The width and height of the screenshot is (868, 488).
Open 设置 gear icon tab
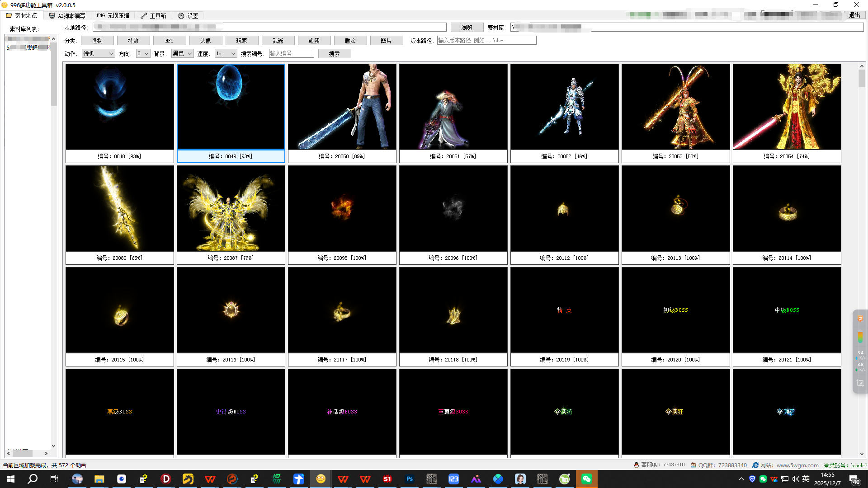point(188,15)
